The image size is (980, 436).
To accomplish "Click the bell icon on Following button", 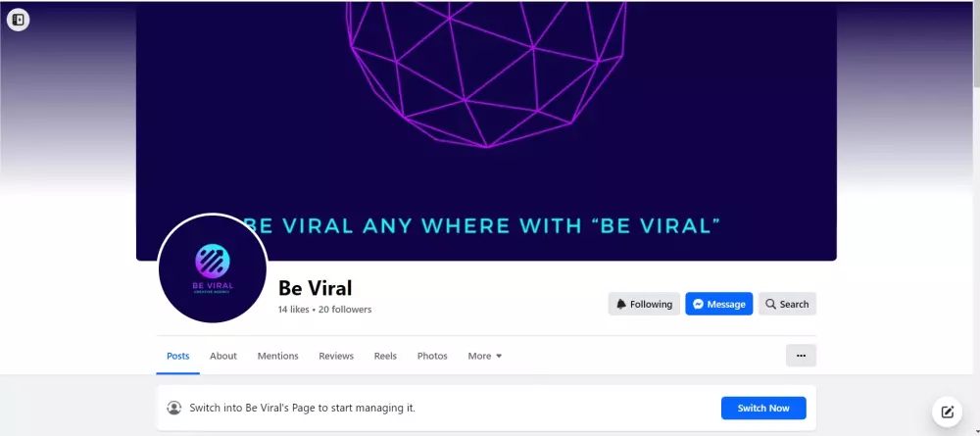I will point(621,304).
